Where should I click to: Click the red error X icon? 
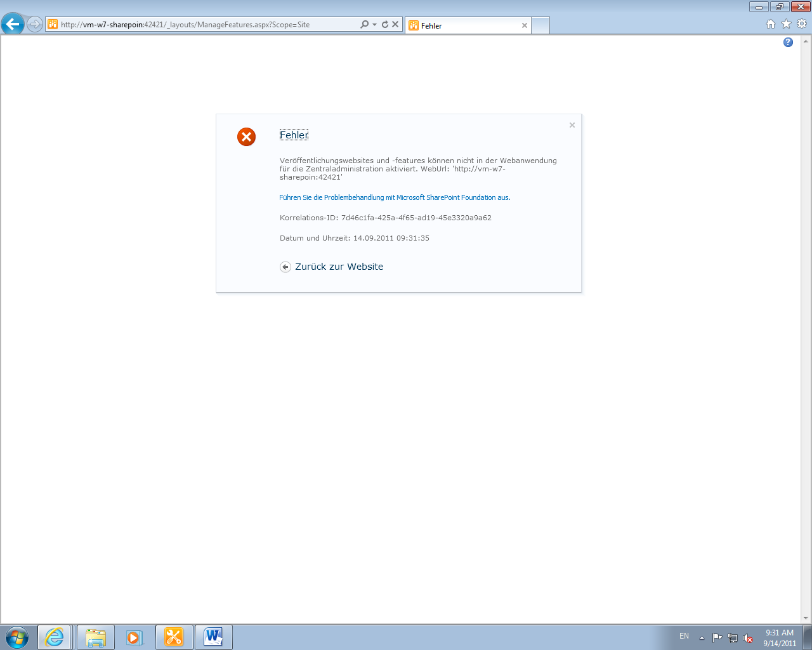click(x=246, y=136)
